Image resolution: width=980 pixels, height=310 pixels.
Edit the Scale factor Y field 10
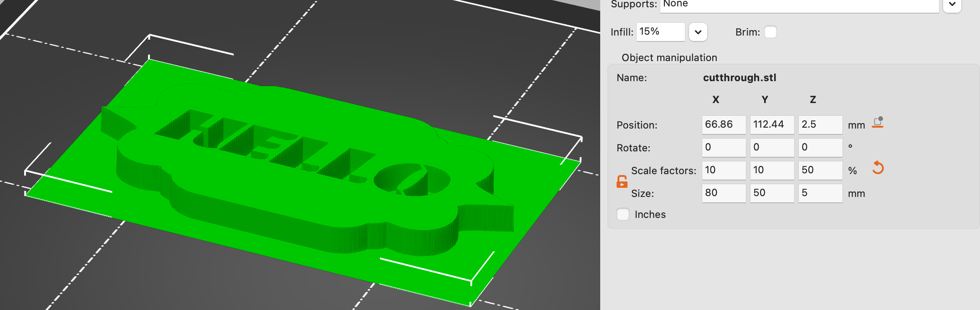[772, 170]
